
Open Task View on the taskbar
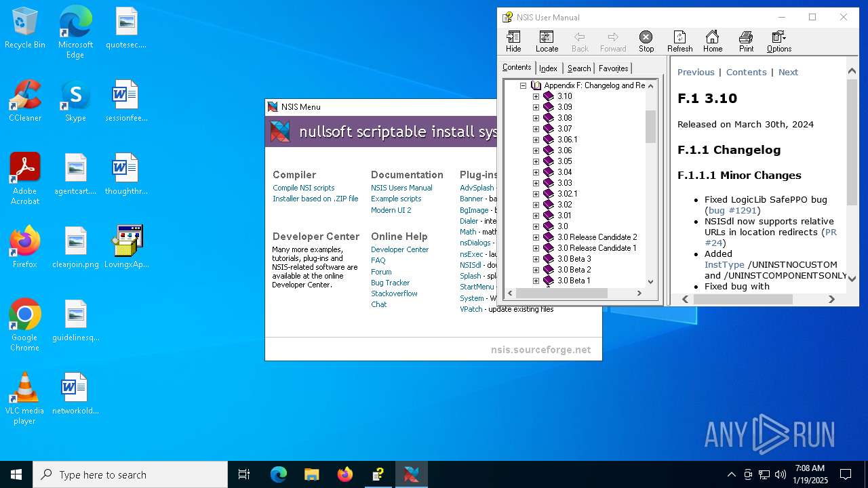244,474
